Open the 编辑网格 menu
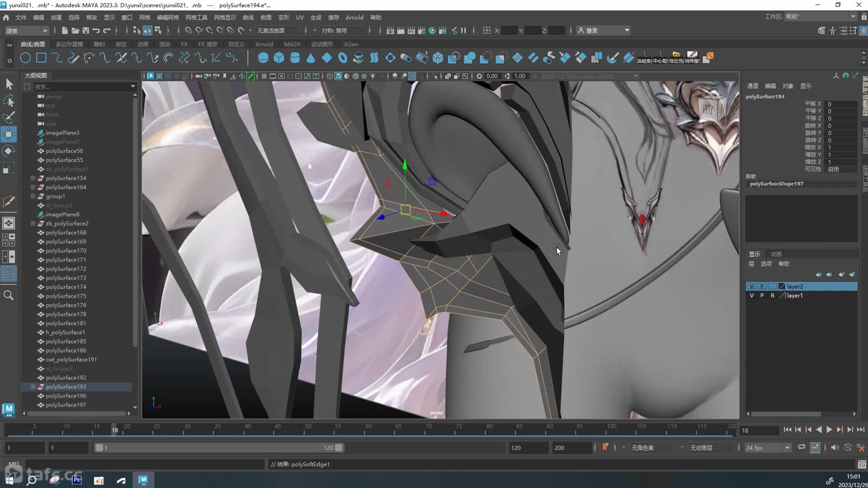This screenshot has height=488, width=868. pos(168,17)
